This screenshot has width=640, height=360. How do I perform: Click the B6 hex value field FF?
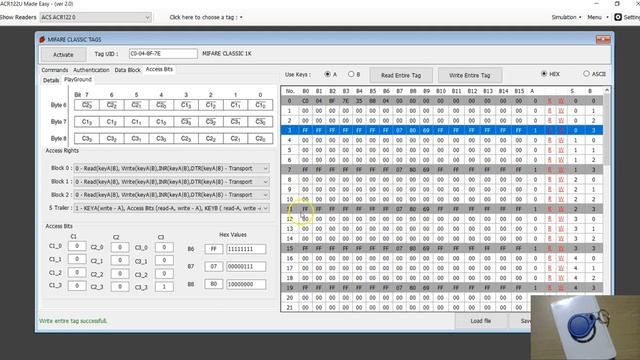click(213, 249)
